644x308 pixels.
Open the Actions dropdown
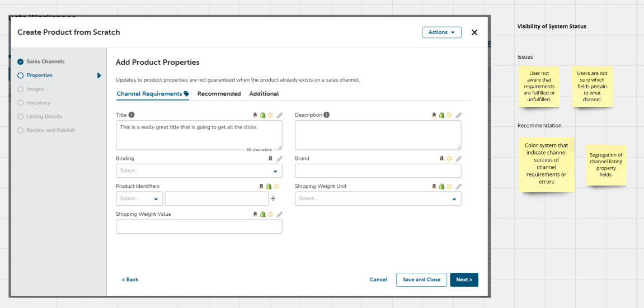(x=441, y=32)
